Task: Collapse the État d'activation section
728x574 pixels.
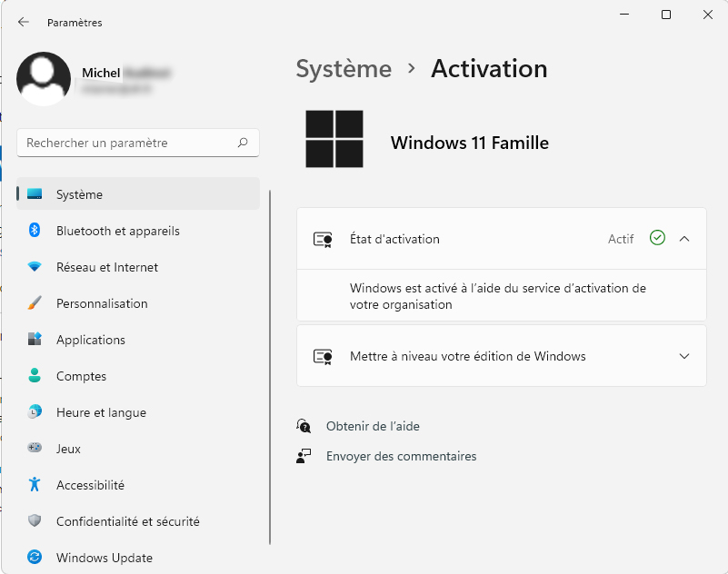Action: [684, 239]
